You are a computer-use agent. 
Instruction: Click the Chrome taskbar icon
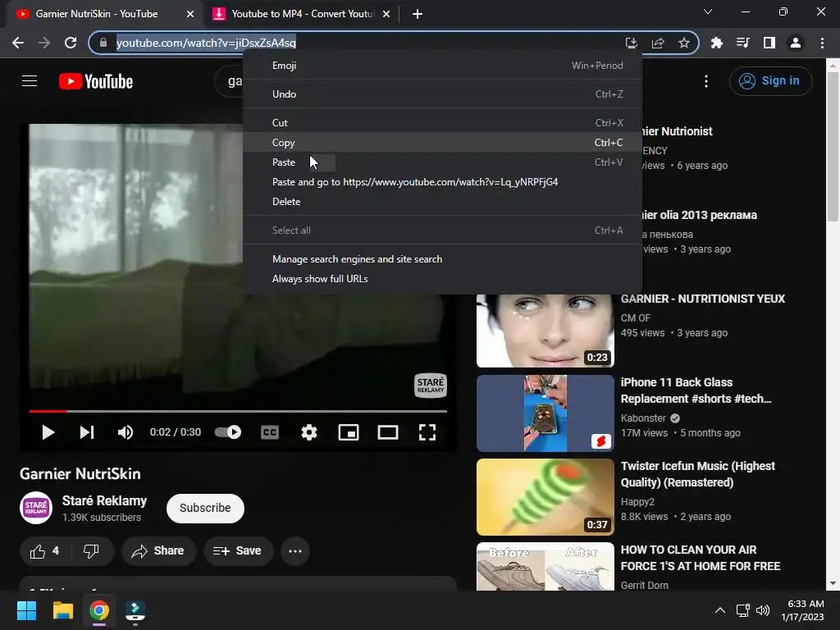tap(99, 610)
